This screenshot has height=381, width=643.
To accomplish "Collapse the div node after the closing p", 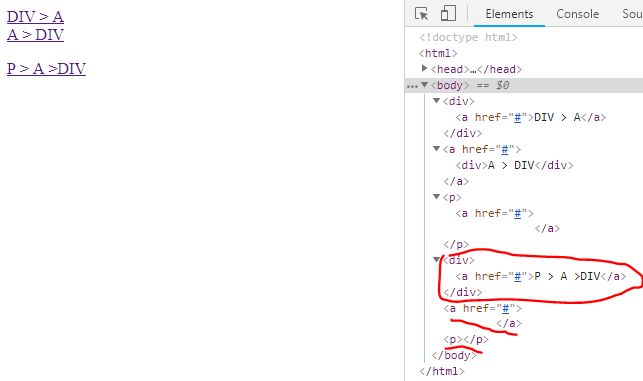I will (436, 260).
